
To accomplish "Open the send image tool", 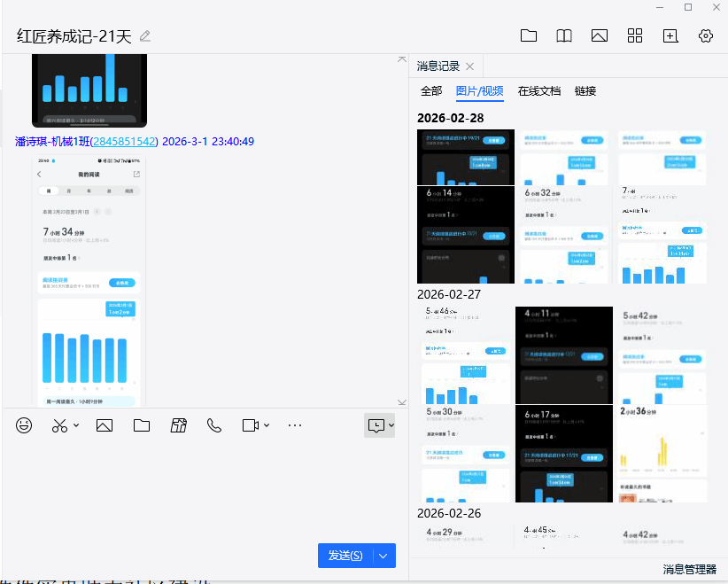I will coord(104,425).
